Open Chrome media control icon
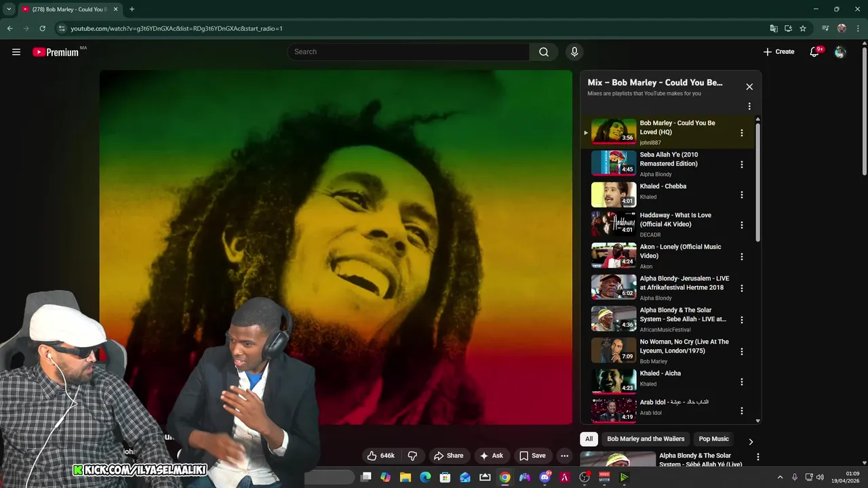This screenshot has width=868, height=488. point(825,28)
